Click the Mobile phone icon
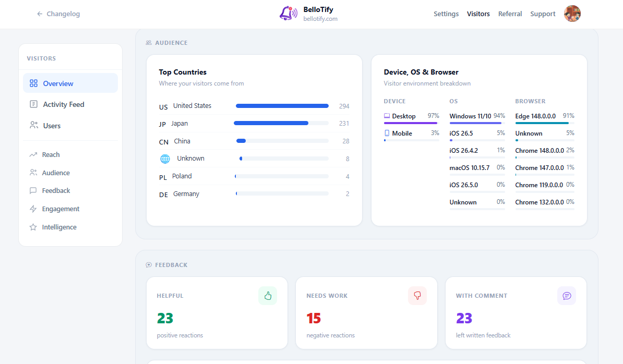 (387, 134)
